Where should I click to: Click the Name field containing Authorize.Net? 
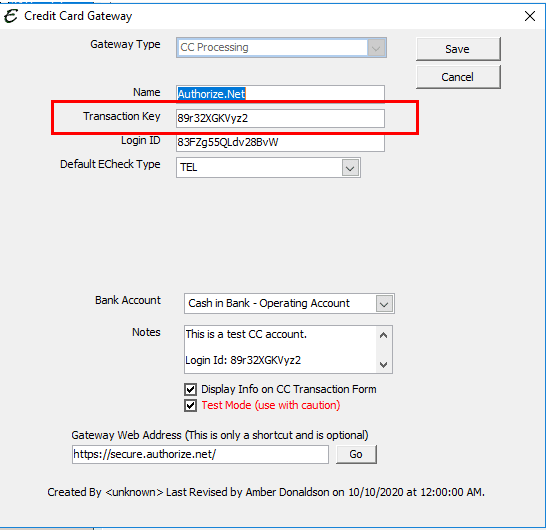pos(280,94)
